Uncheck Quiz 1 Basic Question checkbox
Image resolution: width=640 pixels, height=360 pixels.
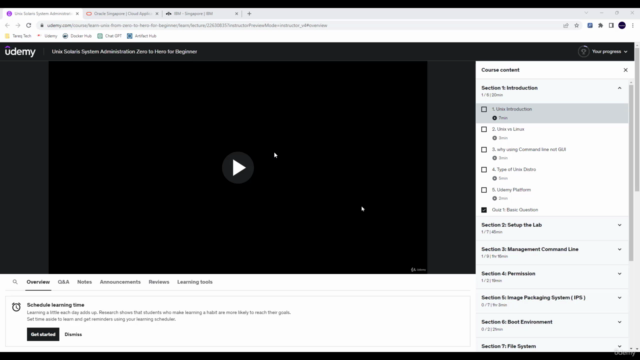click(x=484, y=210)
